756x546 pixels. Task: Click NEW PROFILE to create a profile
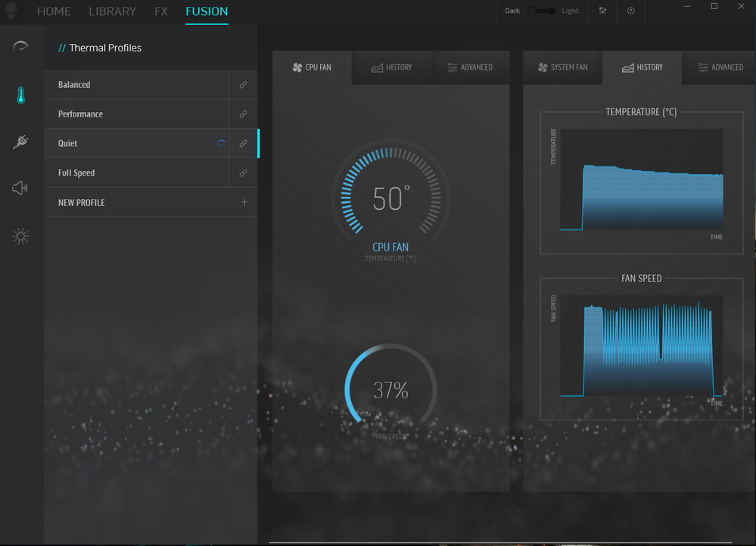tap(151, 202)
